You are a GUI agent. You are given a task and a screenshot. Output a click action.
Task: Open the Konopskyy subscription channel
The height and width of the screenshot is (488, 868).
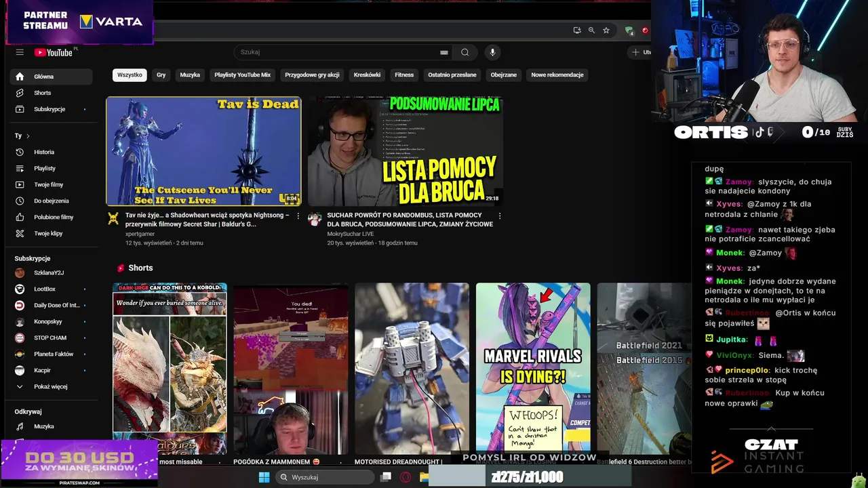(51, 321)
